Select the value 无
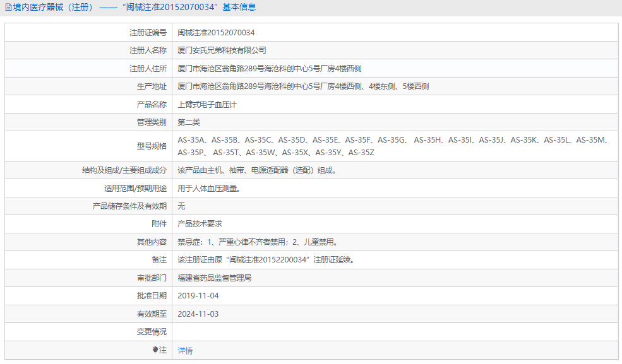 click(x=181, y=206)
